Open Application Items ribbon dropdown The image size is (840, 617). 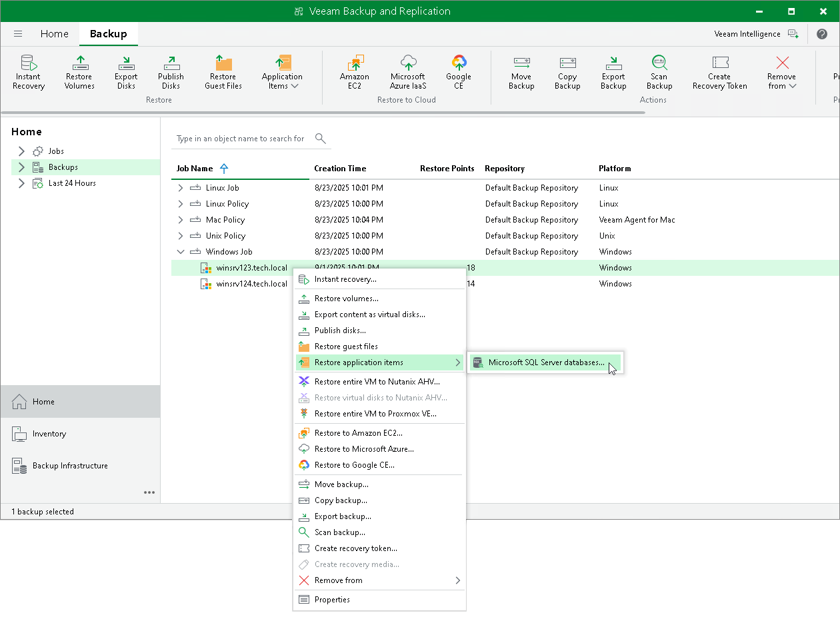pos(282,72)
